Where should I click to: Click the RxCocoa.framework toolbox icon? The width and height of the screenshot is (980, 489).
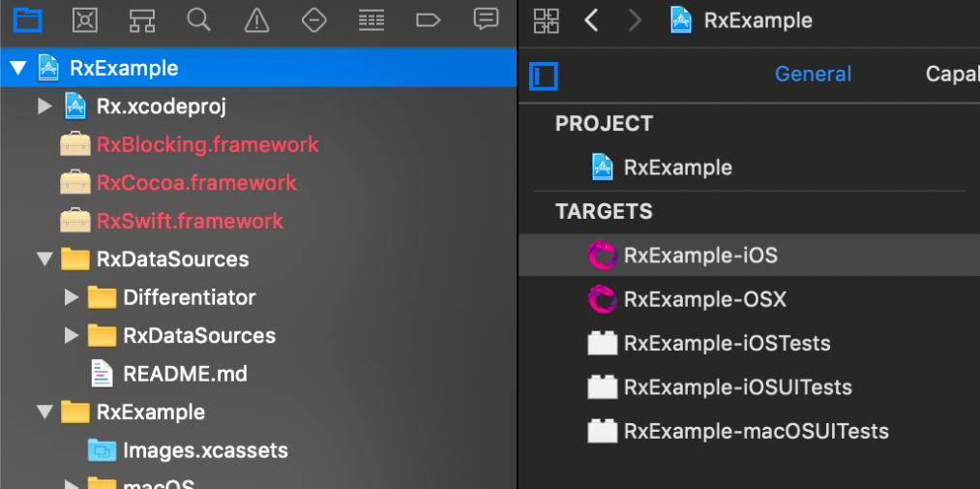(x=75, y=183)
